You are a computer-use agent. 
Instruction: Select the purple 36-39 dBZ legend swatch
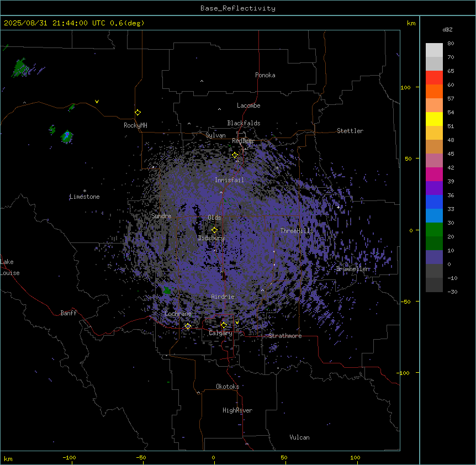click(x=434, y=188)
